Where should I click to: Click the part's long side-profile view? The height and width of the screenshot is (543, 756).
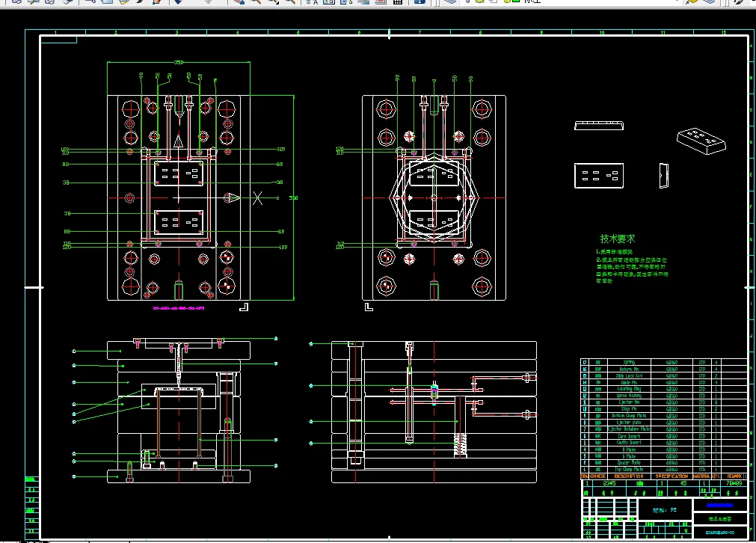[x=599, y=126]
